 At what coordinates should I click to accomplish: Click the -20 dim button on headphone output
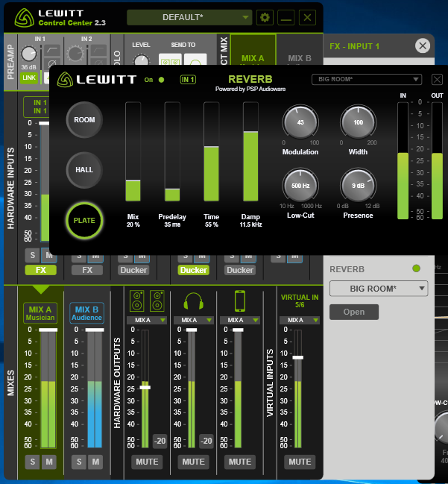point(206,441)
